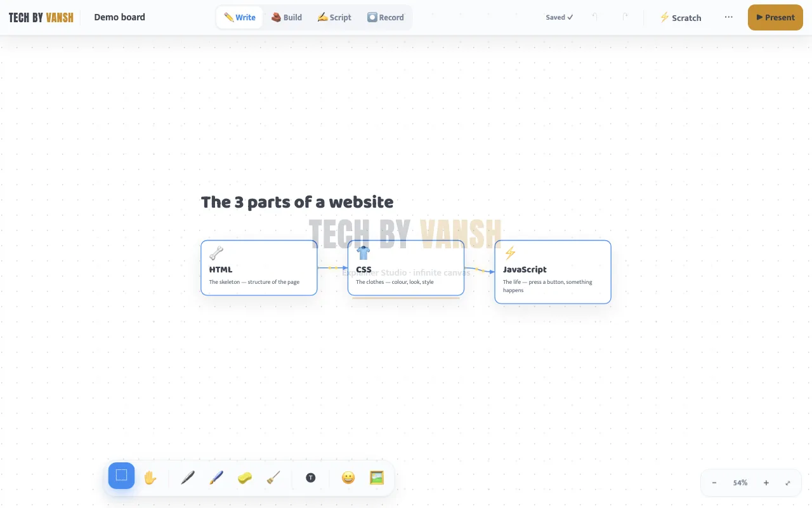Zoom in with the plus button

coord(766,483)
